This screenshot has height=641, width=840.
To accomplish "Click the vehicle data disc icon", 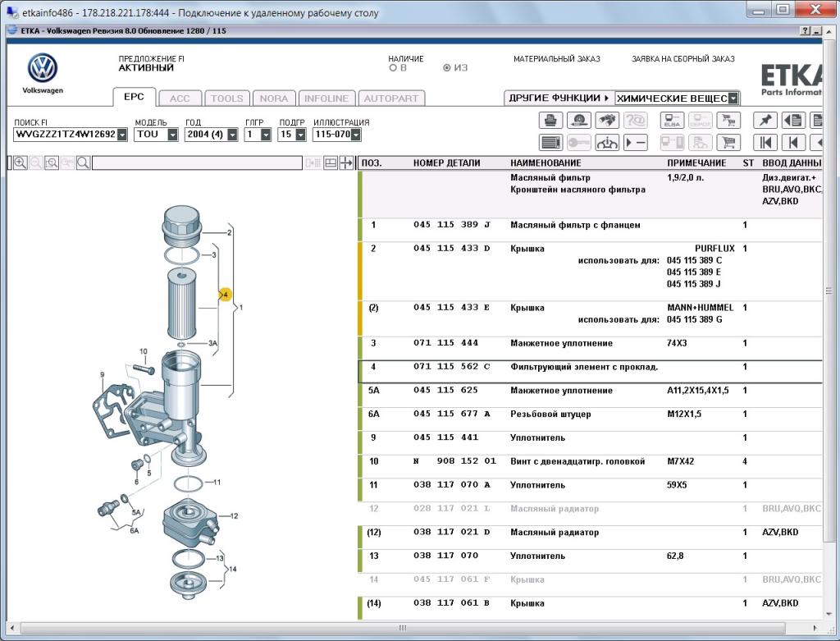I will [578, 120].
